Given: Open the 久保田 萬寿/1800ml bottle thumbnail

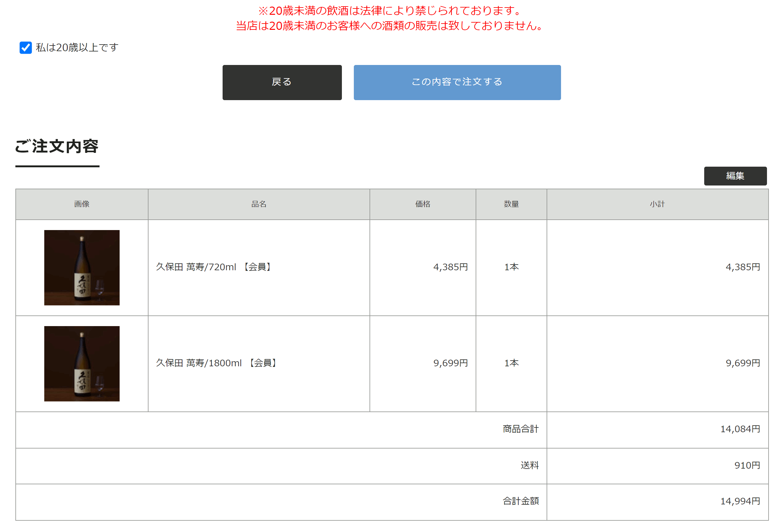Looking at the screenshot, I should 82,364.
